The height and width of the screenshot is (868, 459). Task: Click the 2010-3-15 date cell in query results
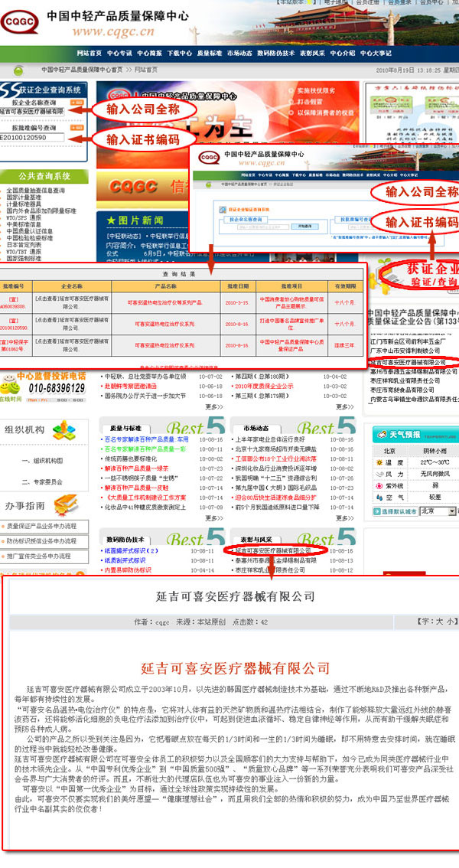tap(237, 303)
